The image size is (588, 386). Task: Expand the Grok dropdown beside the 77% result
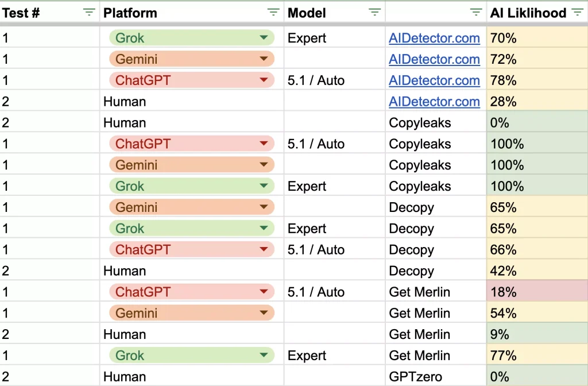pos(265,355)
